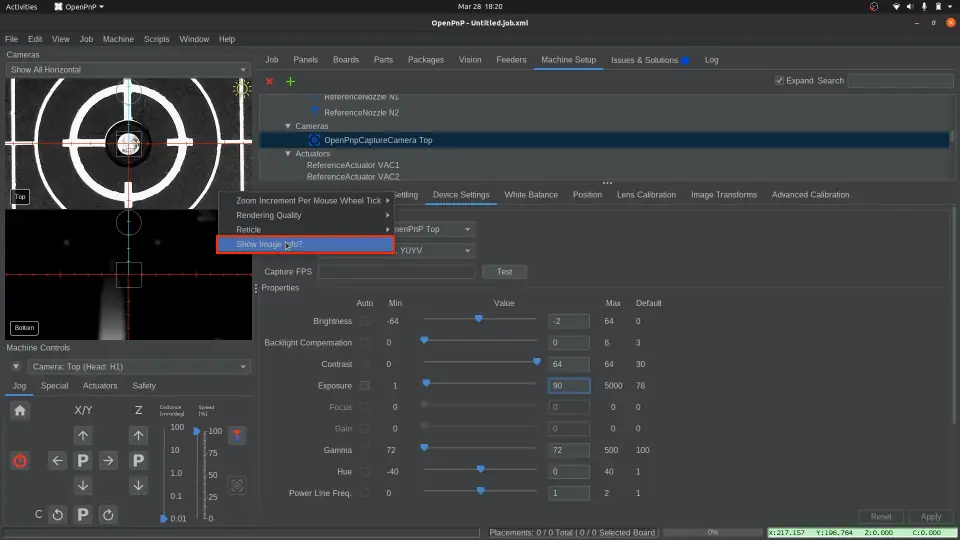Toggle the Expand checkbox
Image resolution: width=960 pixels, height=540 pixels.
(x=780, y=81)
